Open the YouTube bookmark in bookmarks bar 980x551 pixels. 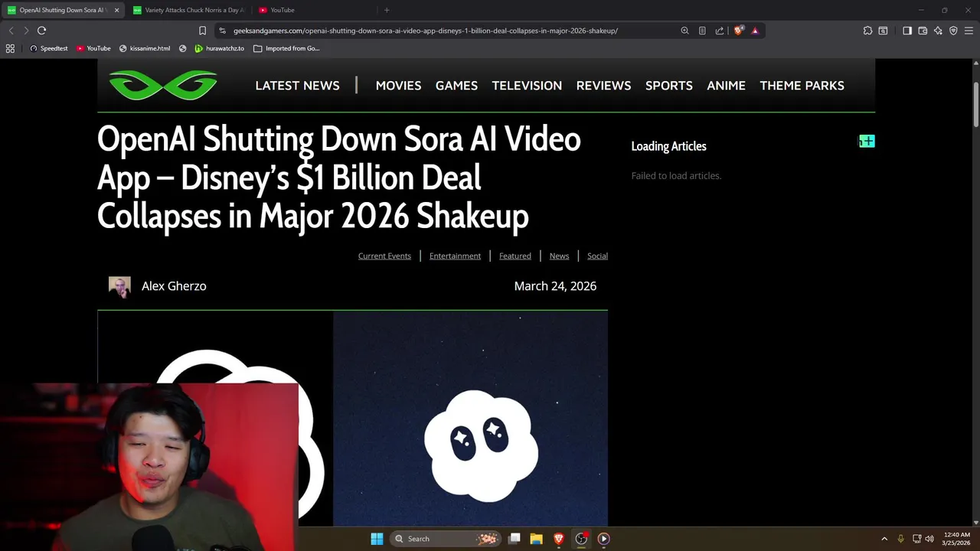(93, 48)
